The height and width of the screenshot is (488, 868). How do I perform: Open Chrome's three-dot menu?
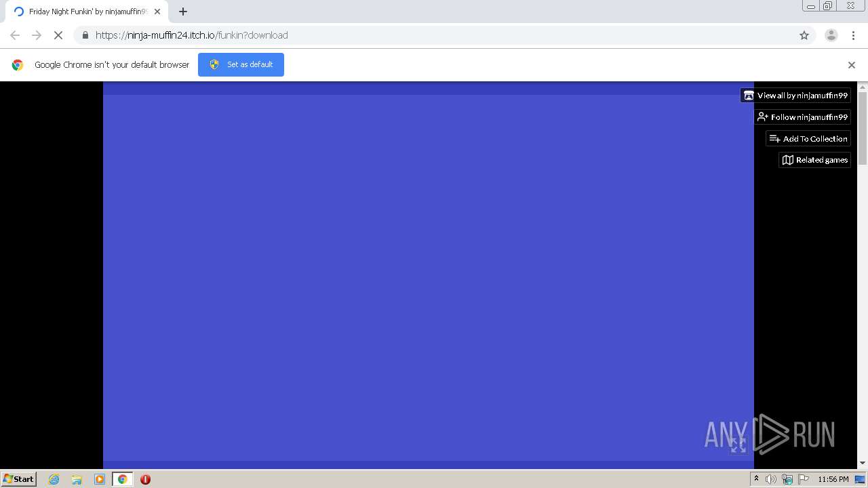(853, 35)
